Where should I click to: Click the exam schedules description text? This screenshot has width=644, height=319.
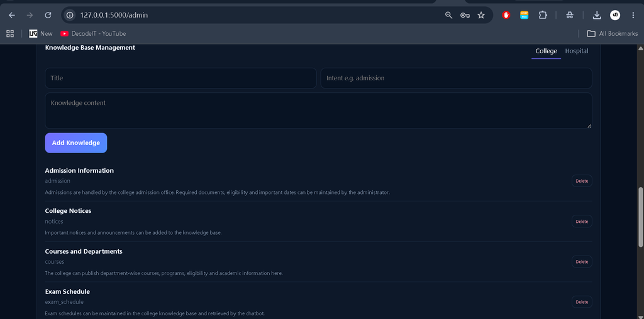(x=155, y=313)
